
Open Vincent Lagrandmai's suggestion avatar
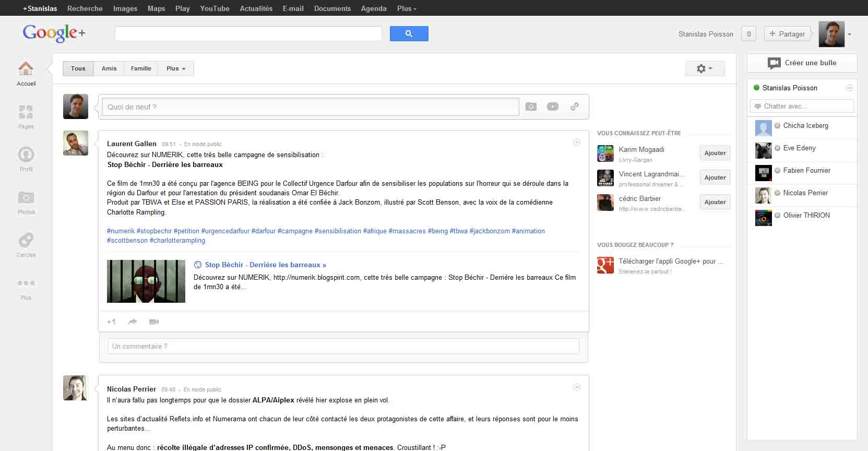point(605,178)
